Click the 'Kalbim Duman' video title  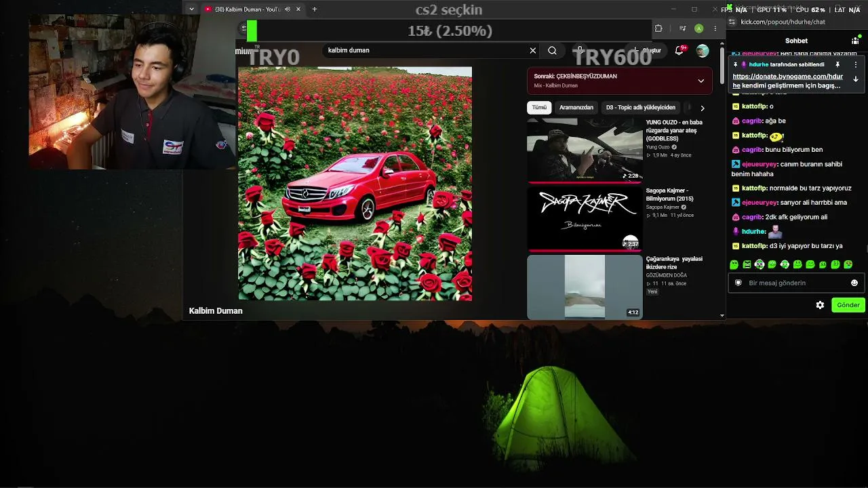(216, 311)
